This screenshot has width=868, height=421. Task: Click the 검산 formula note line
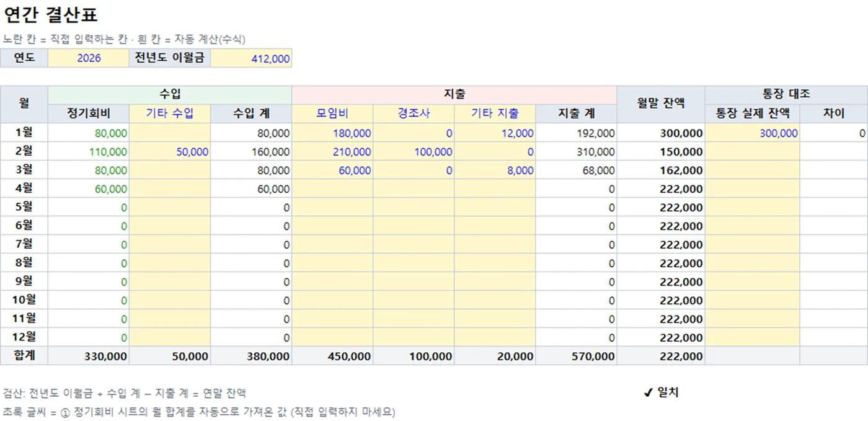tap(125, 393)
